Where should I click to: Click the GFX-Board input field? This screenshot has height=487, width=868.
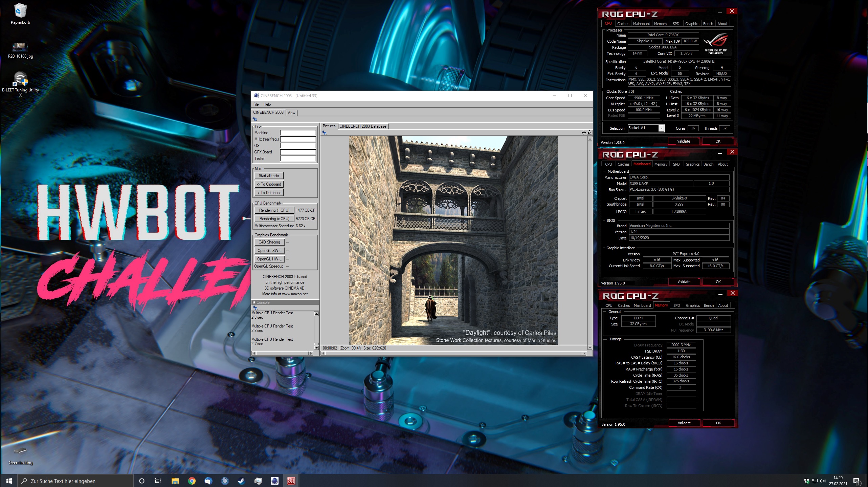(x=298, y=152)
